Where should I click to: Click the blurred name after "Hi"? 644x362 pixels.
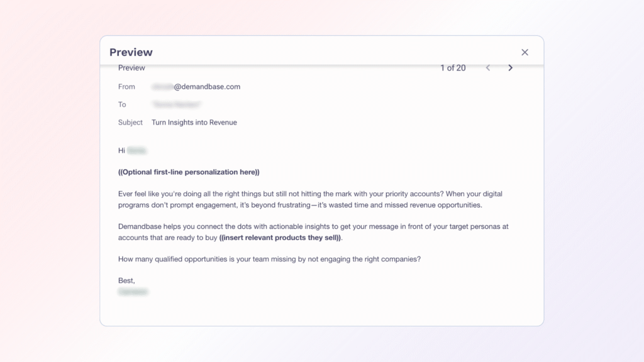point(137,150)
